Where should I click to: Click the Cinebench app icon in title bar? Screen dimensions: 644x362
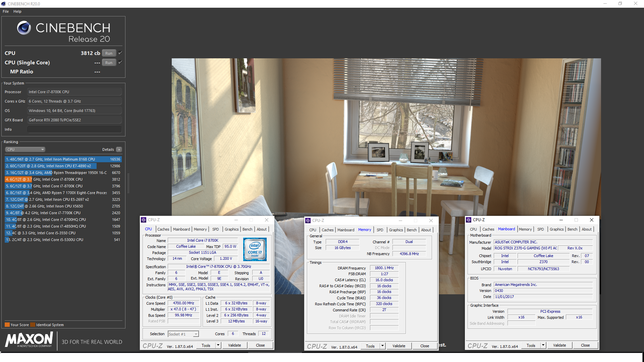click(x=3, y=4)
